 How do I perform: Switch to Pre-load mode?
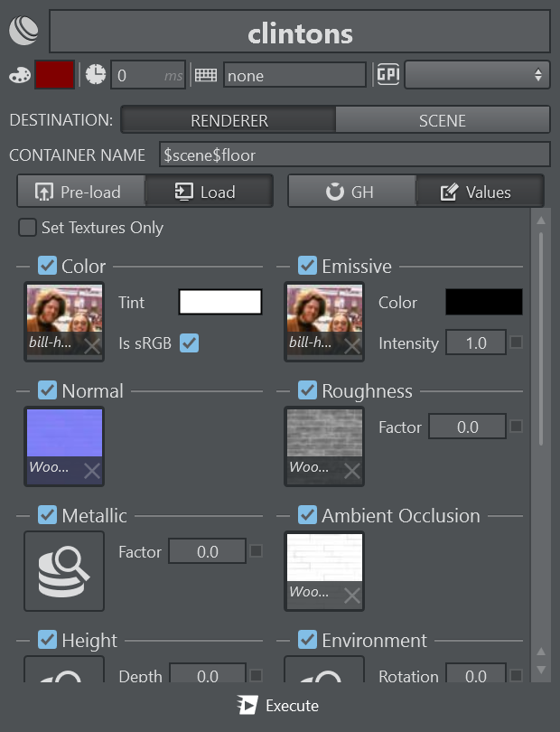(x=81, y=192)
